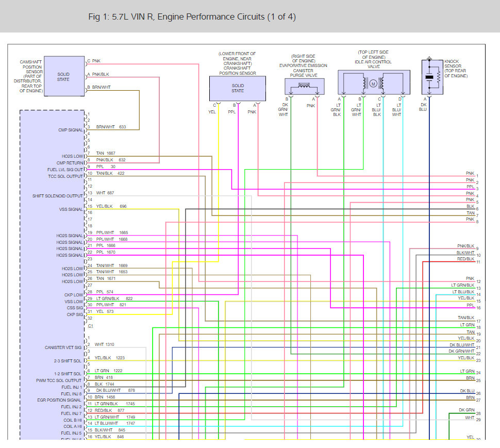Click the 'FUEL LVL SIG OUT' label
The width and height of the screenshot is (500, 448).
tap(65, 170)
